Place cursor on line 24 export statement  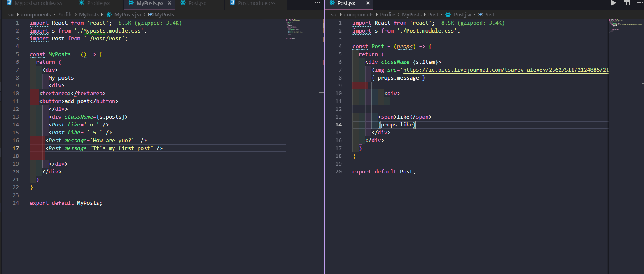(66, 203)
